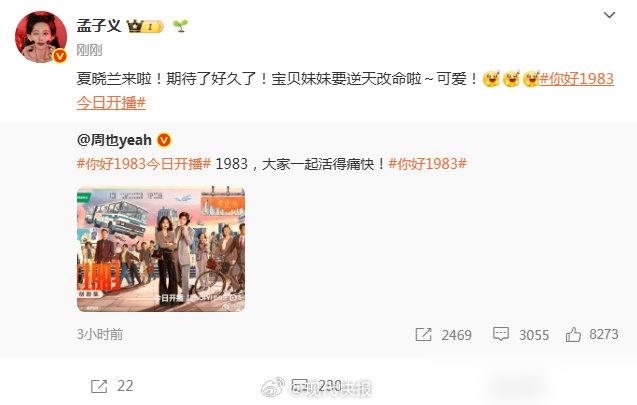Click the 孟子义 username
The width and height of the screenshot is (637, 405).
[99, 26]
